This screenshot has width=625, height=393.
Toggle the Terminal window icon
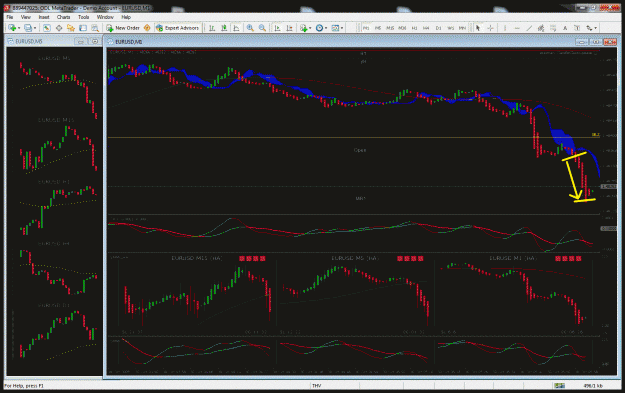click(x=83, y=28)
